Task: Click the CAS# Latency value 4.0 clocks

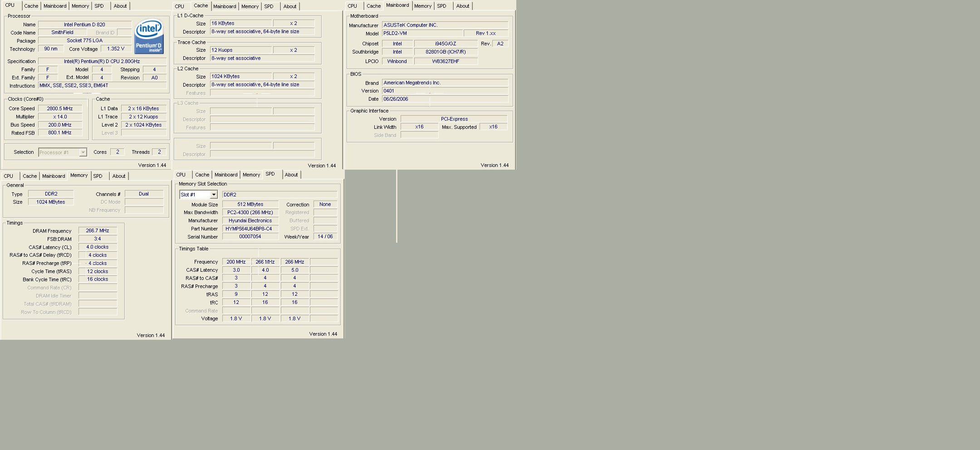Action: click(x=98, y=247)
